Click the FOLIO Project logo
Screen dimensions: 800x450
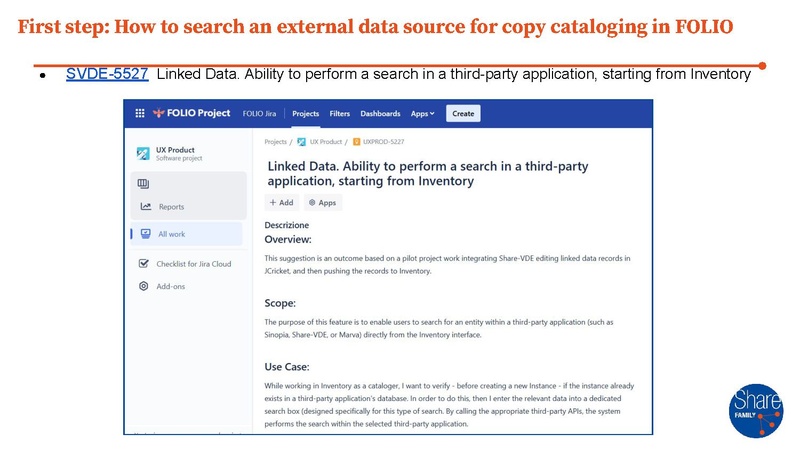[193, 114]
